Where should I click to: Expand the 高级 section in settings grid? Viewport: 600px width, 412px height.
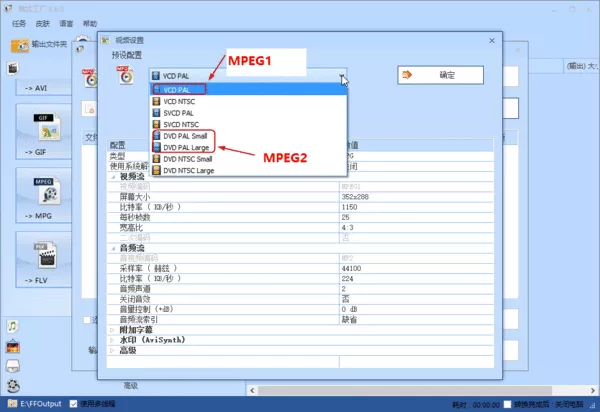point(112,350)
